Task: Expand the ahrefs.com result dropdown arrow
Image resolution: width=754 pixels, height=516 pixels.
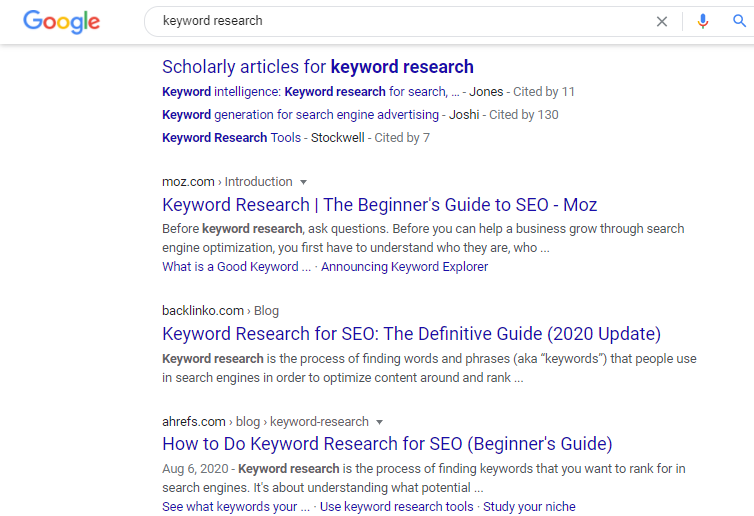Action: (379, 422)
